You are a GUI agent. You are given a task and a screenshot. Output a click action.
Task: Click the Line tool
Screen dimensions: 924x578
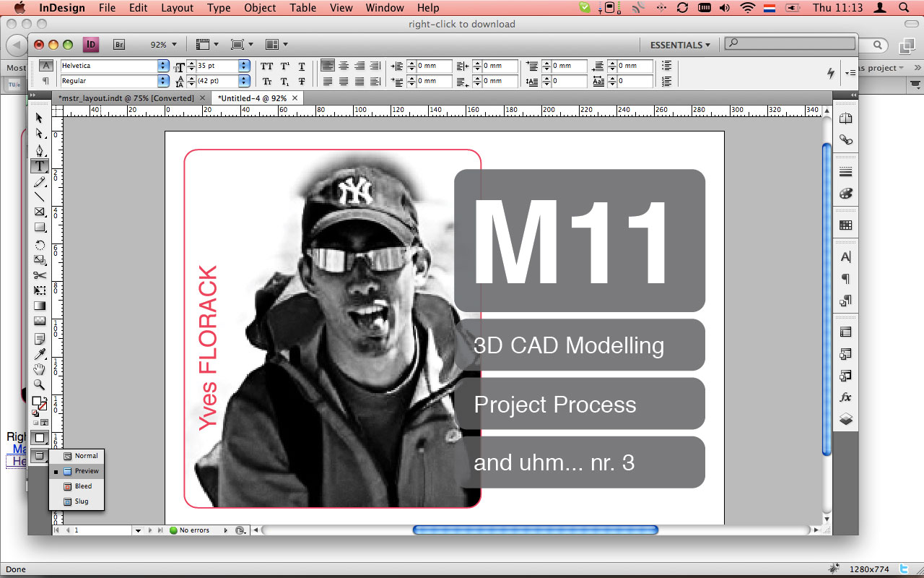(40, 197)
